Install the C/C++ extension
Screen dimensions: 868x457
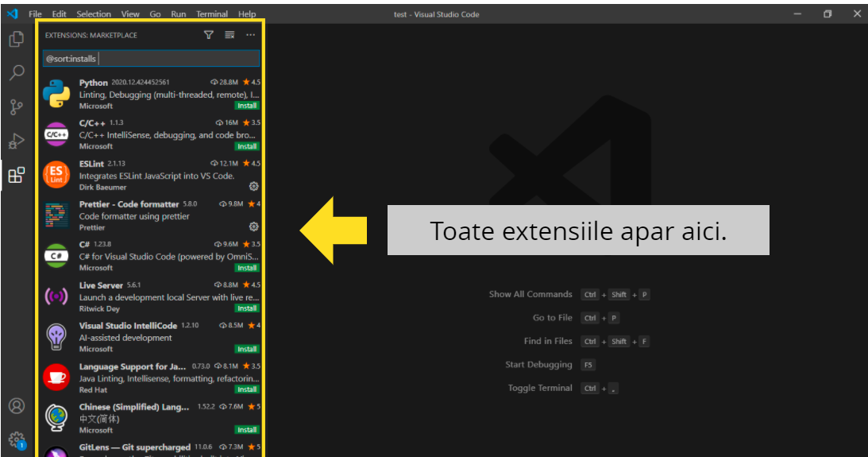click(247, 146)
